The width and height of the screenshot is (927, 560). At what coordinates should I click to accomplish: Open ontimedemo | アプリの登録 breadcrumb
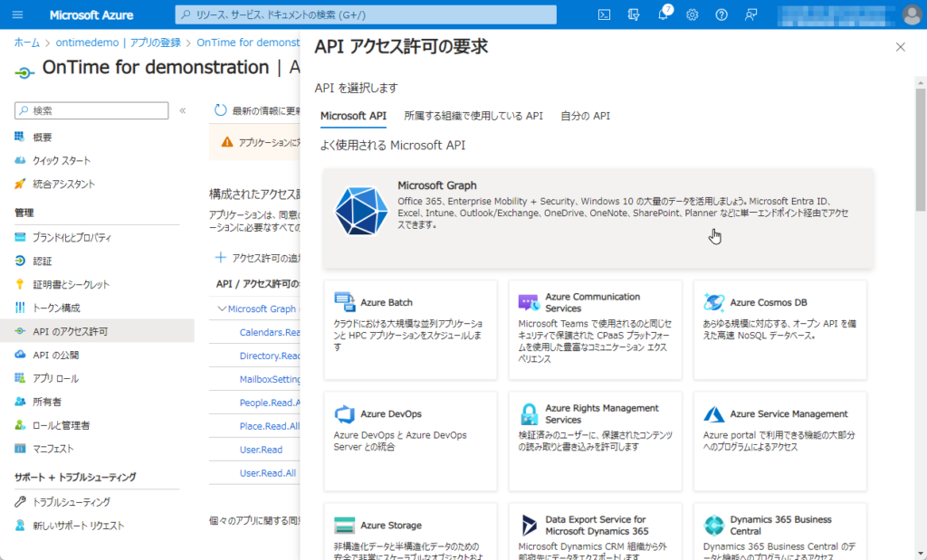(118, 43)
